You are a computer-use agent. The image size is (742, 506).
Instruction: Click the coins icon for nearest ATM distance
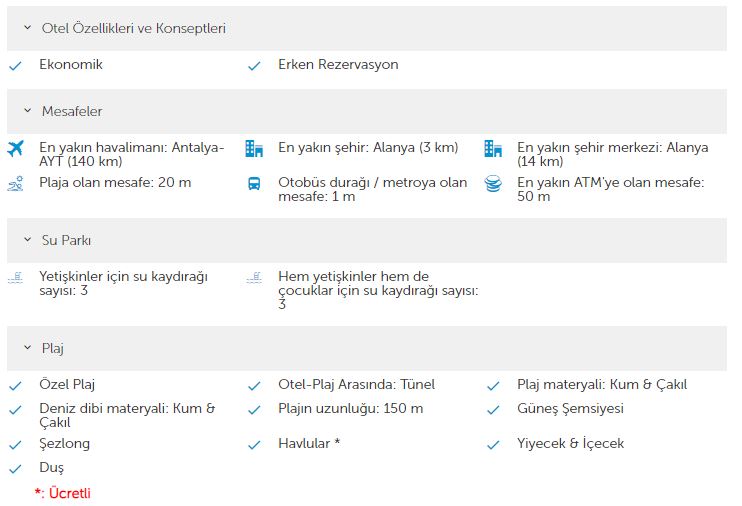(x=493, y=184)
